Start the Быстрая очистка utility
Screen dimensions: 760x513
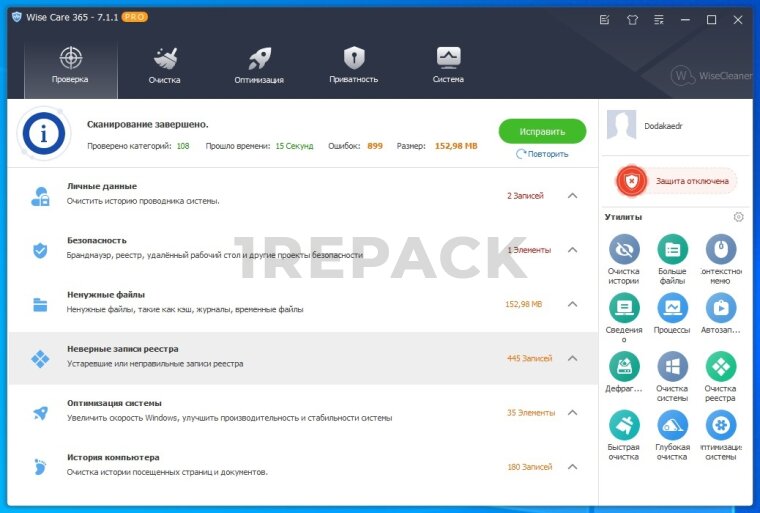(x=624, y=425)
